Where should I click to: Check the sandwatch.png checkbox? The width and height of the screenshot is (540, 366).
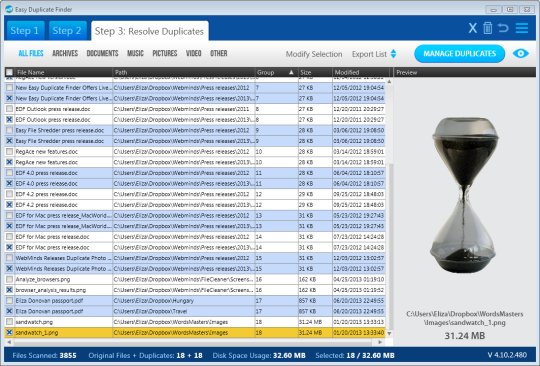tap(9, 322)
